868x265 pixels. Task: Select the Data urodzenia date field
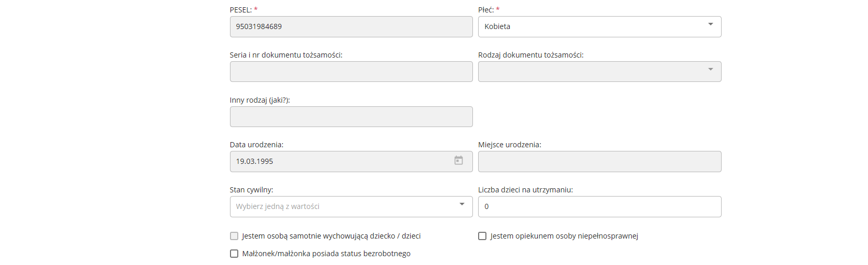[x=351, y=161]
